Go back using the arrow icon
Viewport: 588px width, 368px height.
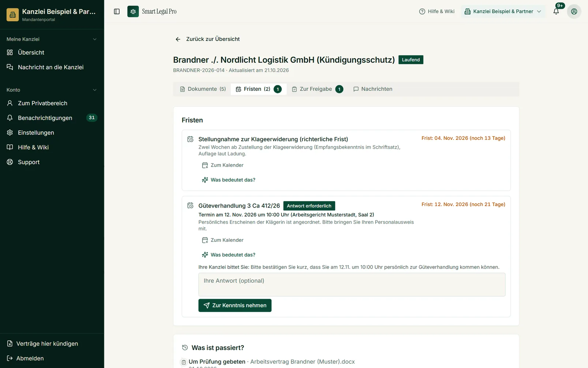(178, 39)
